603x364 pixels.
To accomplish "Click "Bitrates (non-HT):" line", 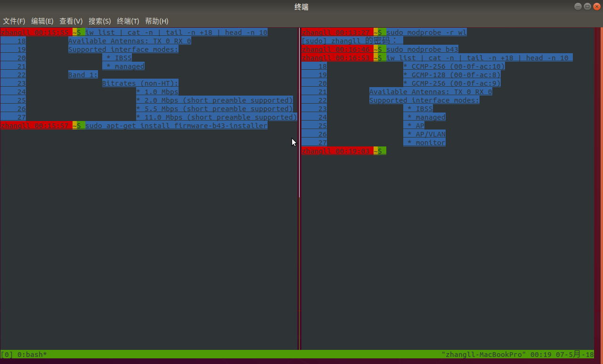I will 140,83.
